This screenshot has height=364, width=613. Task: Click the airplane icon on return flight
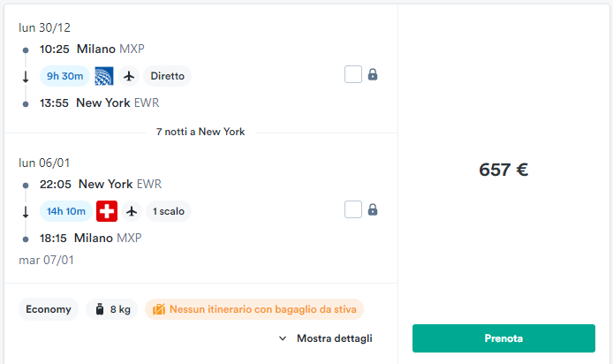pyautogui.click(x=132, y=211)
